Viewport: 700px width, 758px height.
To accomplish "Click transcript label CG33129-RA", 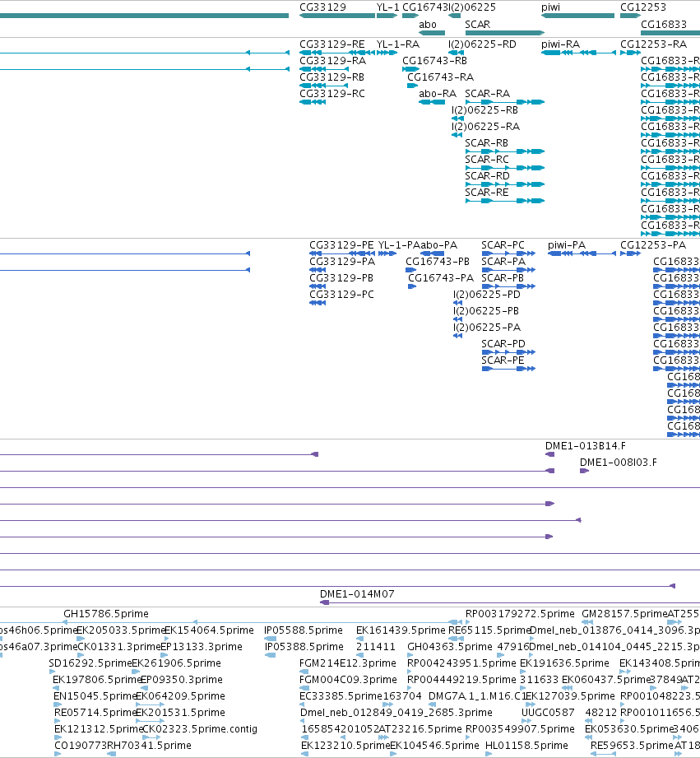I will [332, 60].
